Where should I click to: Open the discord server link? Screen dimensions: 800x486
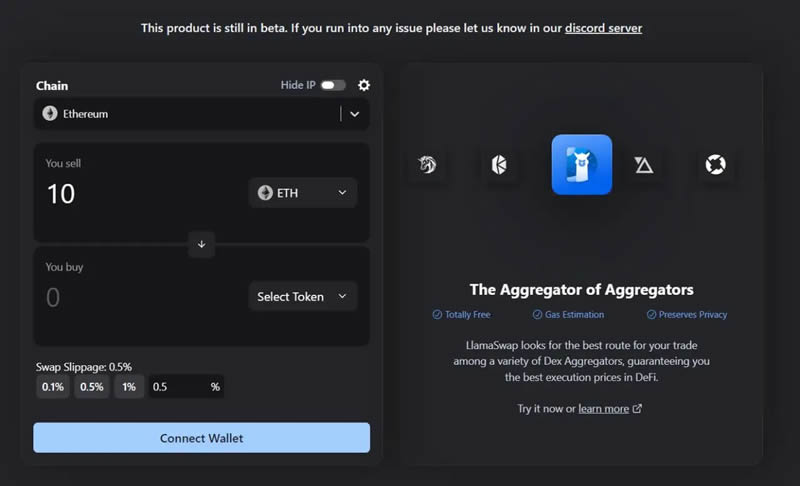point(603,28)
